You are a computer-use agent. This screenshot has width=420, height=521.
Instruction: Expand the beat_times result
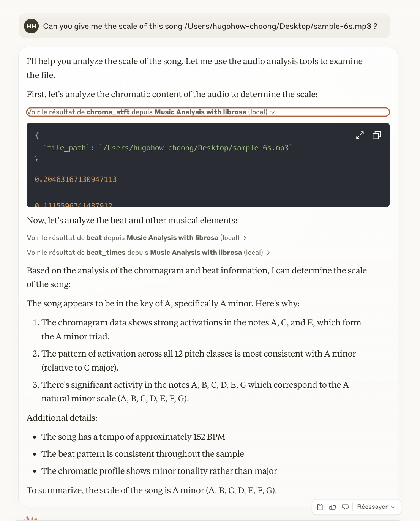[x=268, y=253]
